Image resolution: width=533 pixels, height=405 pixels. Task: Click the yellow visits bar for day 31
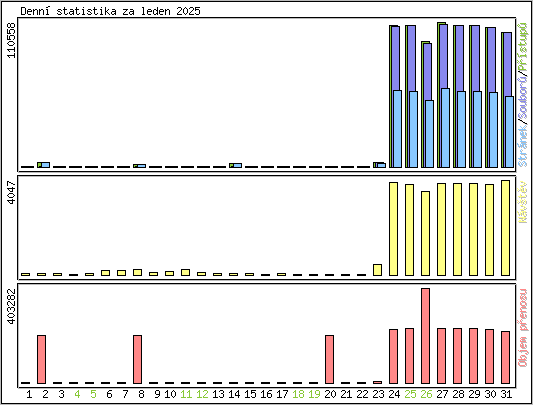pyautogui.click(x=505, y=228)
